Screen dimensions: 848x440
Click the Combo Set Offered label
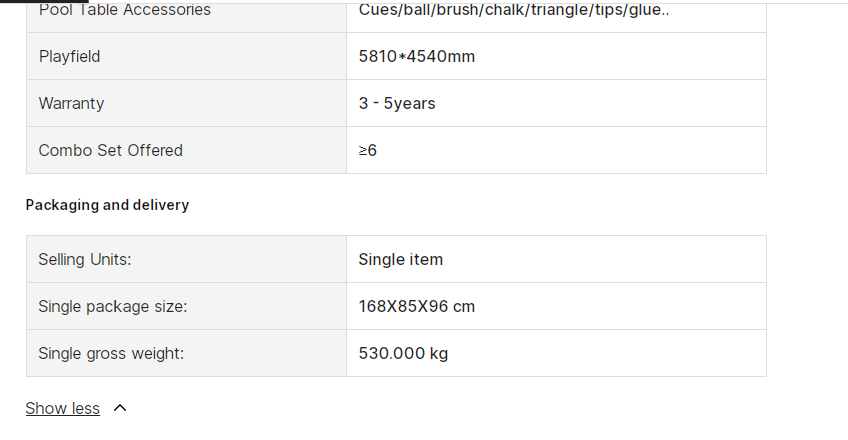pyautogui.click(x=110, y=150)
